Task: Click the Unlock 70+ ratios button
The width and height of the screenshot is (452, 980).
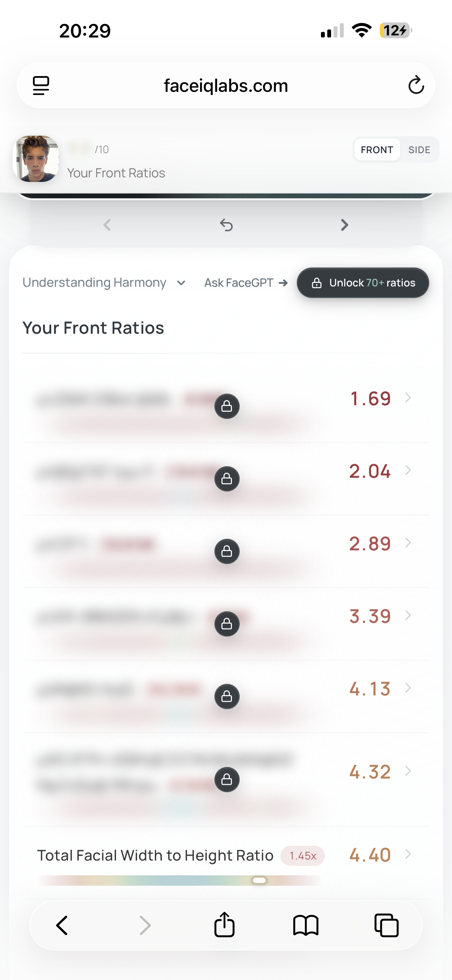Action: 363,283
